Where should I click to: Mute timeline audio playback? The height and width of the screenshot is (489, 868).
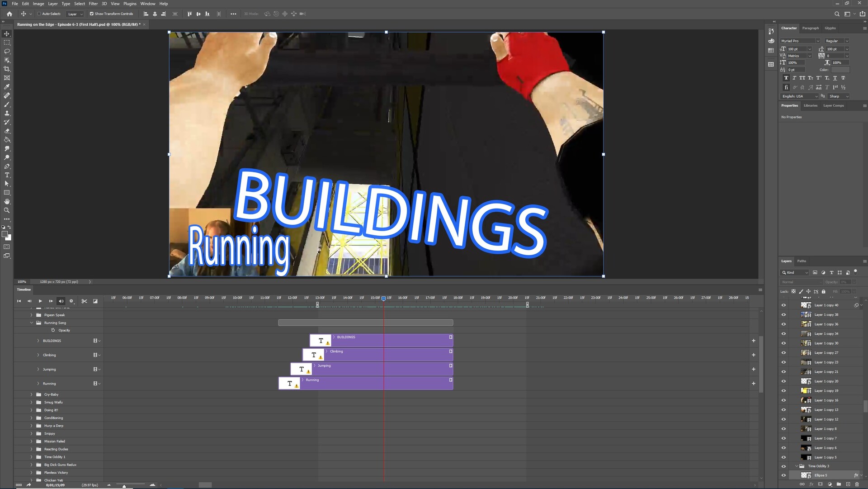(61, 301)
